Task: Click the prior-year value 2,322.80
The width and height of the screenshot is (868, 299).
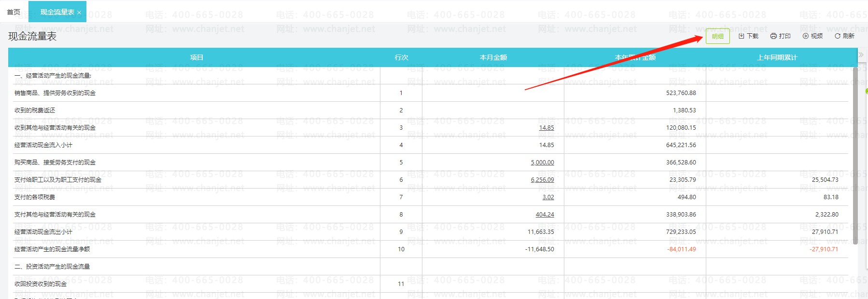Action: [827, 215]
